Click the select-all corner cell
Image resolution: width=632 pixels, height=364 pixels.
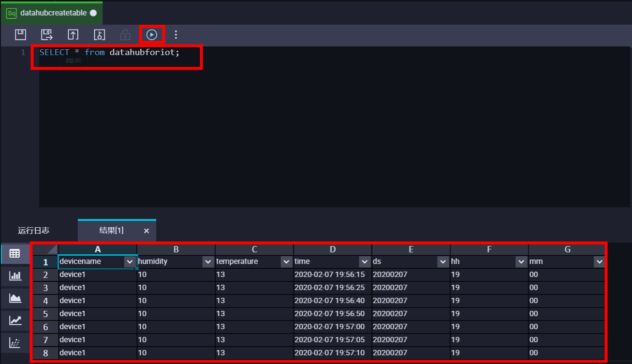tap(45, 249)
